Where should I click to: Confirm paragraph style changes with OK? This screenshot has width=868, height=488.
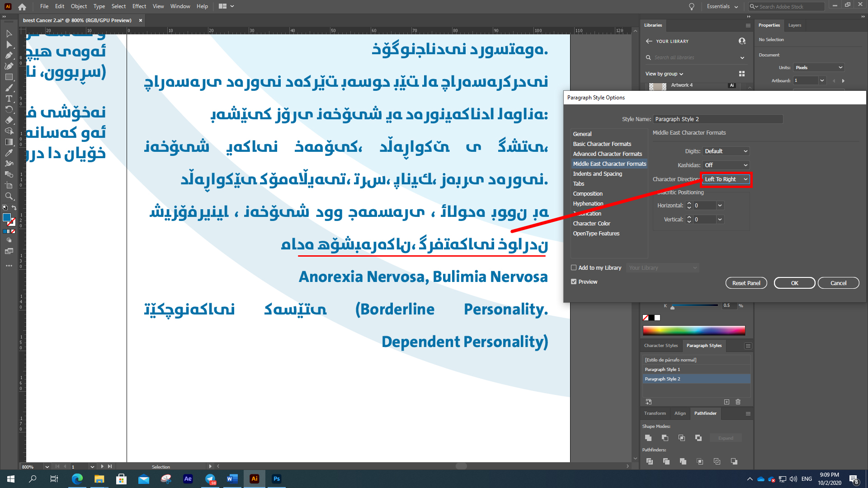click(794, 282)
